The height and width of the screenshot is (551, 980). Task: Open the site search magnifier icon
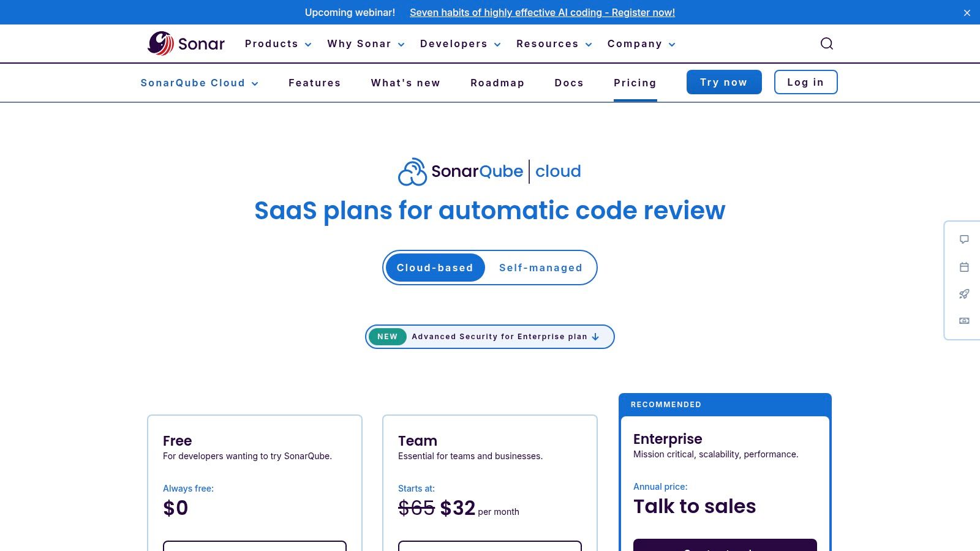827,43
